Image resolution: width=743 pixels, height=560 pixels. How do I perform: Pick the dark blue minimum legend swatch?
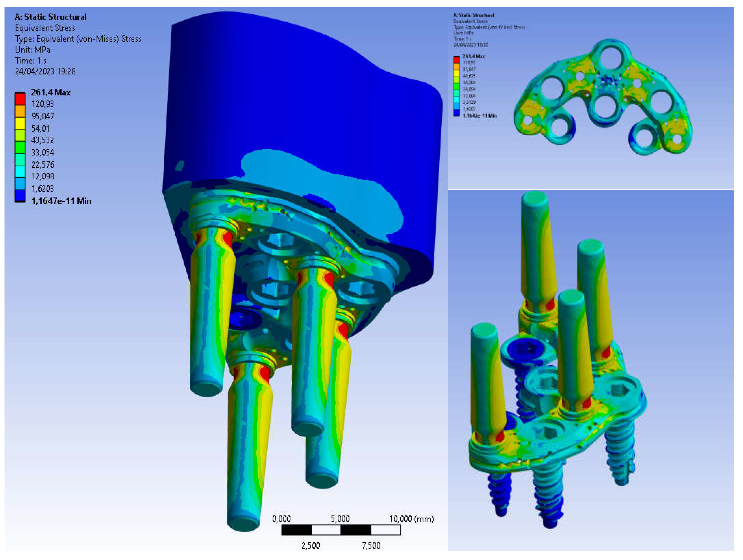20,195
